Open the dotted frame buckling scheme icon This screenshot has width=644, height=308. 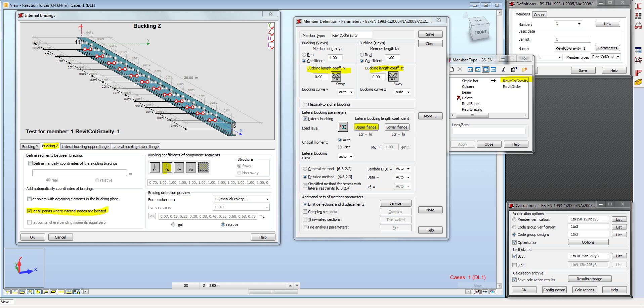click(x=203, y=167)
